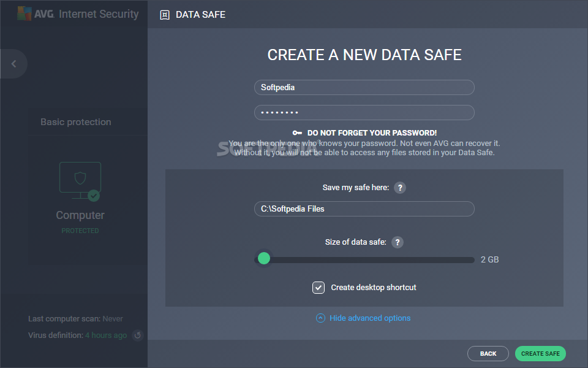Viewport: 588px width, 368px height.
Task: Click the AVG logo icon
Action: point(24,13)
